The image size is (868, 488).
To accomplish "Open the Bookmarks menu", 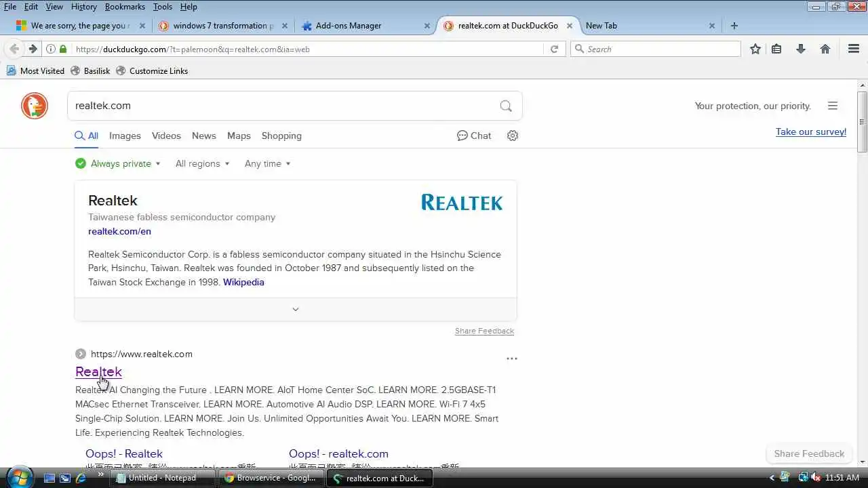I will click(x=125, y=7).
